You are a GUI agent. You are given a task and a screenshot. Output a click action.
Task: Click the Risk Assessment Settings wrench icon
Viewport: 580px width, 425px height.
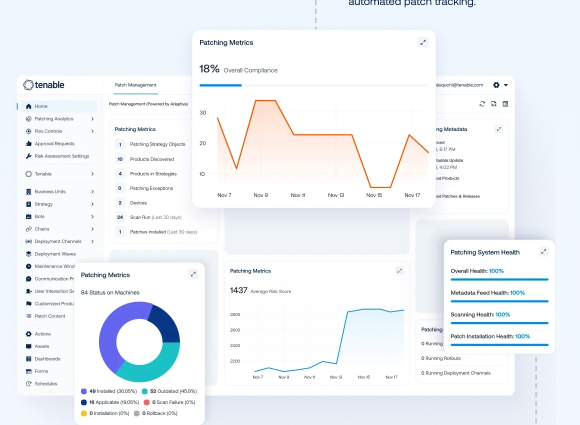pyautogui.click(x=28, y=156)
